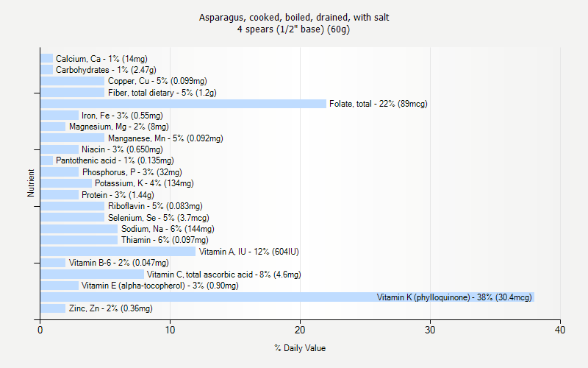Select the Sodium, Na label

(x=168, y=229)
